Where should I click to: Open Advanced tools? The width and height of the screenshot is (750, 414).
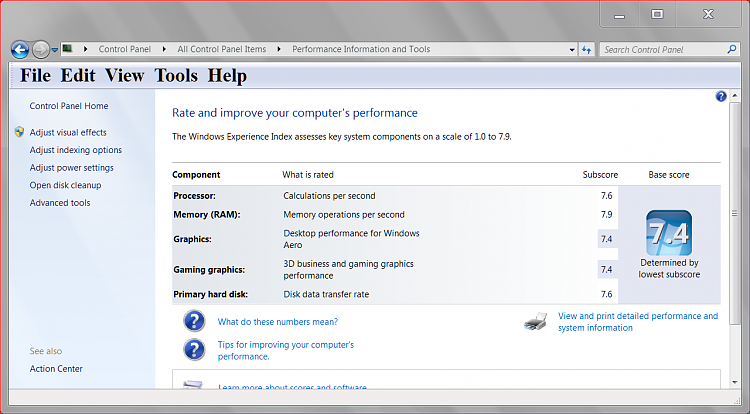[x=60, y=203]
